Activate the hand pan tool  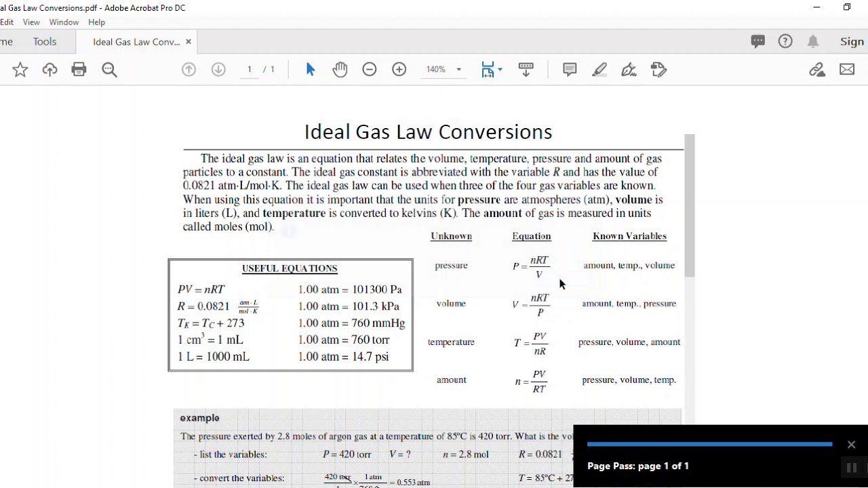340,69
